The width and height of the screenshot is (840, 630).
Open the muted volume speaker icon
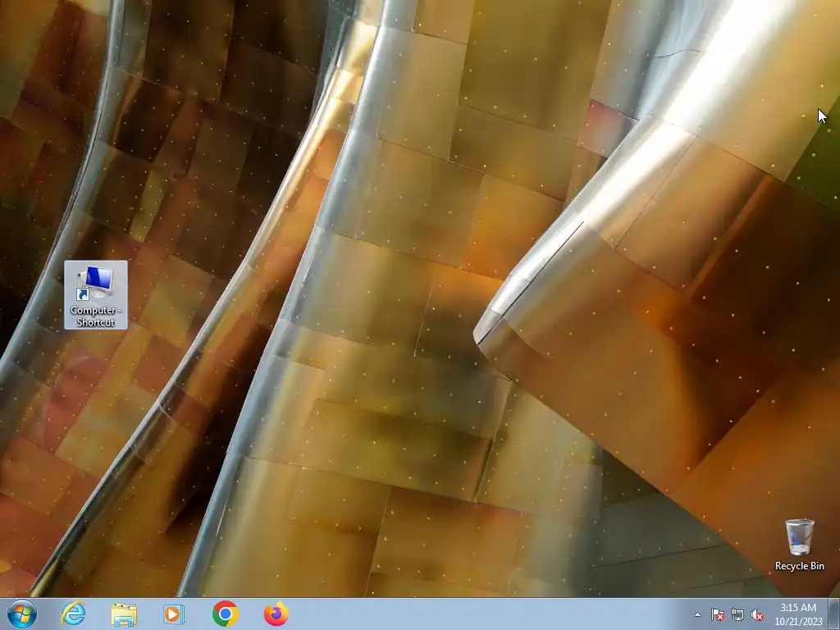coord(757,614)
